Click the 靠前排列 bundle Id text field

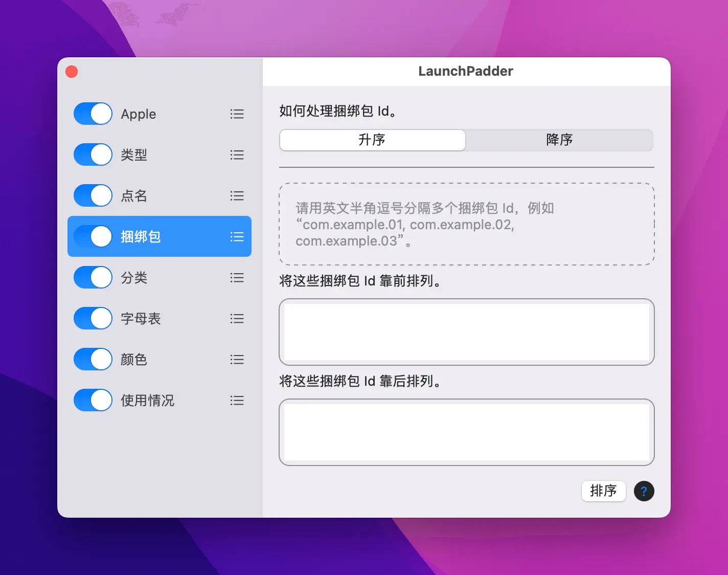tap(466, 332)
